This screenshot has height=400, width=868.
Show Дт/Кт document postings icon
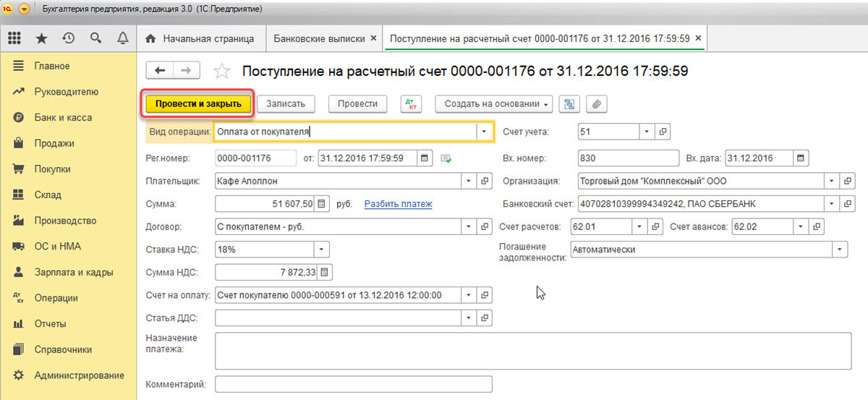tap(411, 104)
